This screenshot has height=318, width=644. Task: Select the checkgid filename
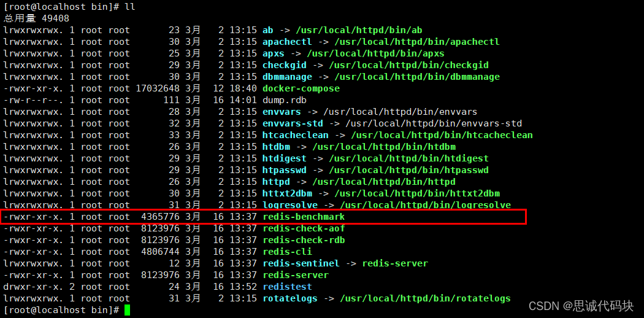coord(284,65)
